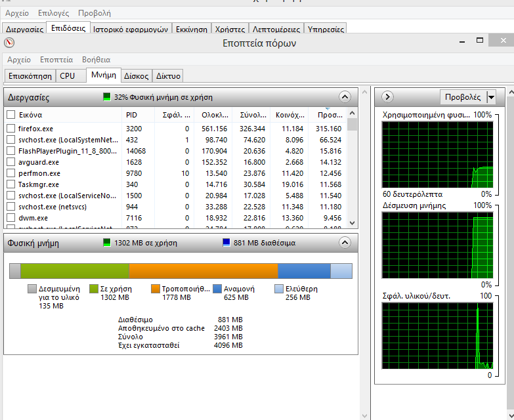Open Αρχείο menu in Εποπτεία πόρων

click(19, 60)
